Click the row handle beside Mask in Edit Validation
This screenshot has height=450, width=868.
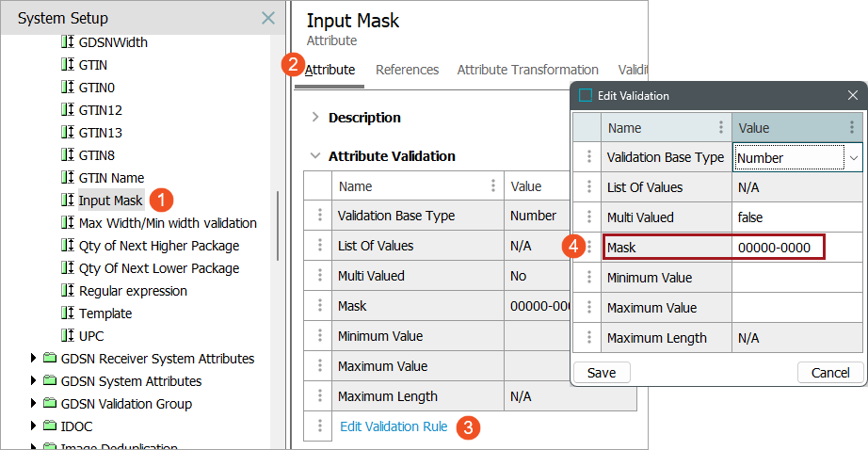[x=588, y=248]
